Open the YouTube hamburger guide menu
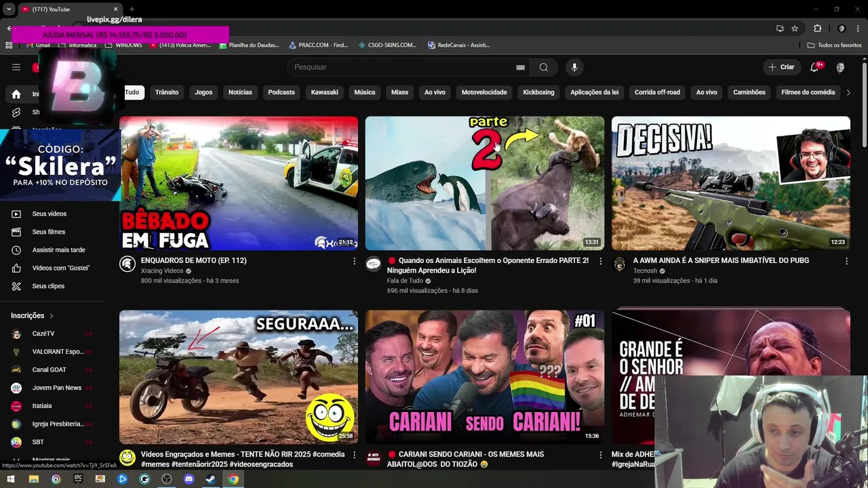 [x=16, y=67]
